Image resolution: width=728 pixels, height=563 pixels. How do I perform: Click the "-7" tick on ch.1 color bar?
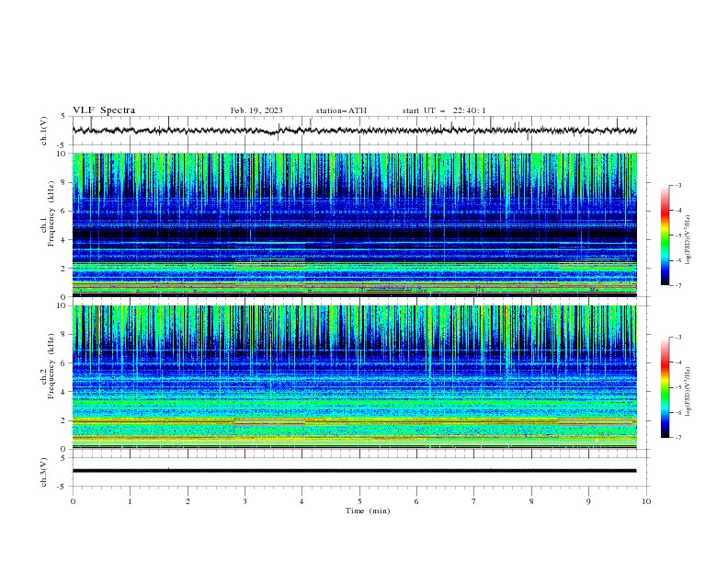tap(678, 285)
